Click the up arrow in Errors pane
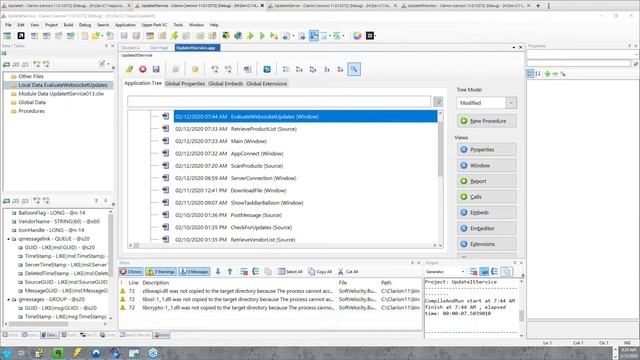 point(230,271)
